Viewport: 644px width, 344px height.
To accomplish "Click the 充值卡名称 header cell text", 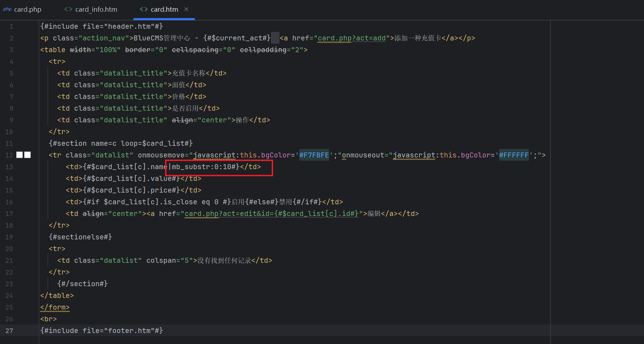I will coord(189,73).
